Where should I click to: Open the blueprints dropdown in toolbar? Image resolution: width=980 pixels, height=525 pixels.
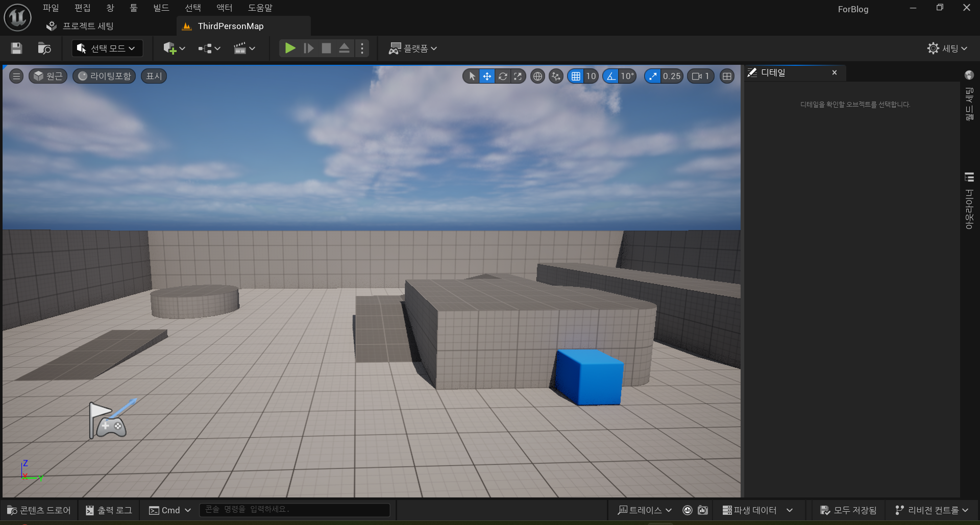coord(209,48)
